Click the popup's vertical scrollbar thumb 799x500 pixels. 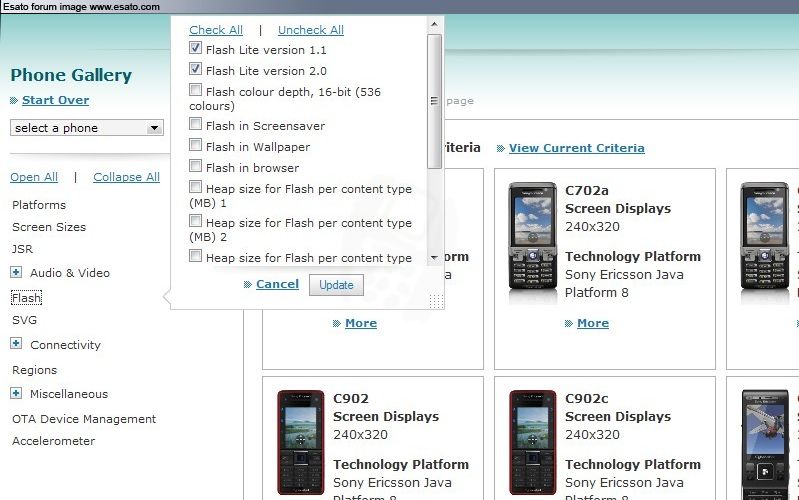(x=434, y=101)
